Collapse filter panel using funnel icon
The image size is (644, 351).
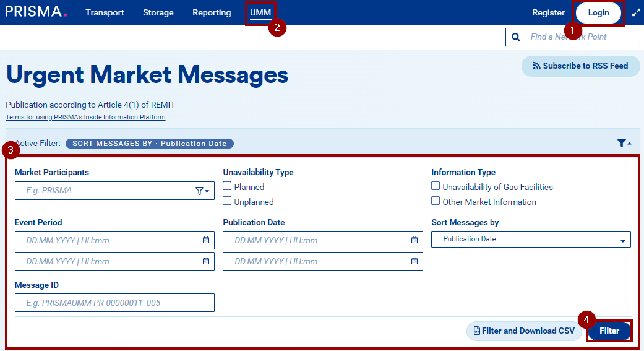[624, 143]
